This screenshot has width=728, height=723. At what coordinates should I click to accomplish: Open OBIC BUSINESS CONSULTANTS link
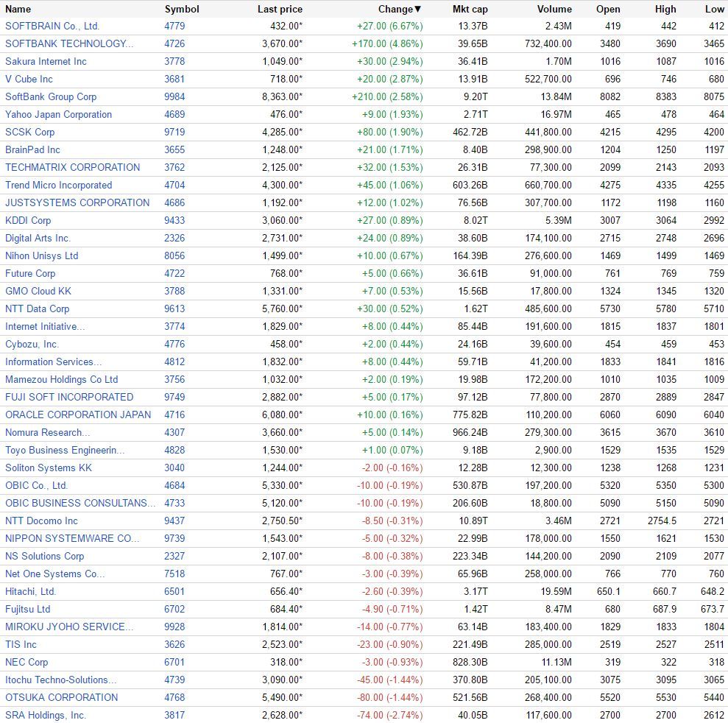coord(80,502)
